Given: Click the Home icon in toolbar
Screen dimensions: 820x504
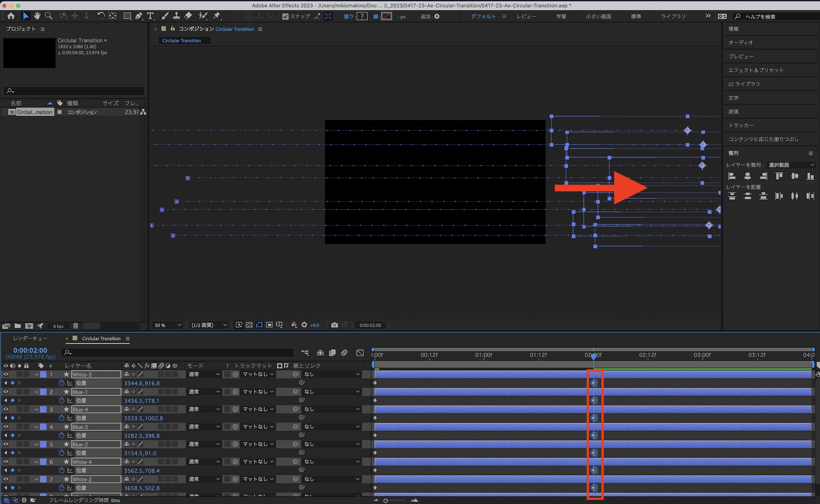Looking at the screenshot, I should point(11,16).
